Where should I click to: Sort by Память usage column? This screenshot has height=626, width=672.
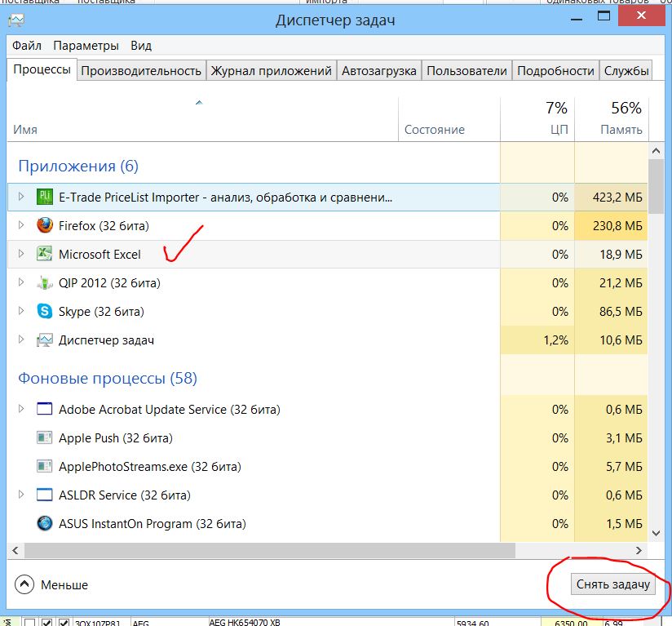coord(612,119)
